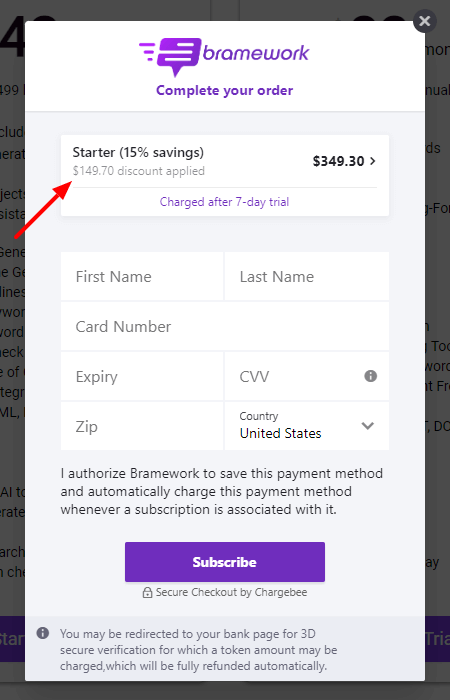The image size is (450, 700).
Task: Focus the Card Number field
Action: click(225, 326)
